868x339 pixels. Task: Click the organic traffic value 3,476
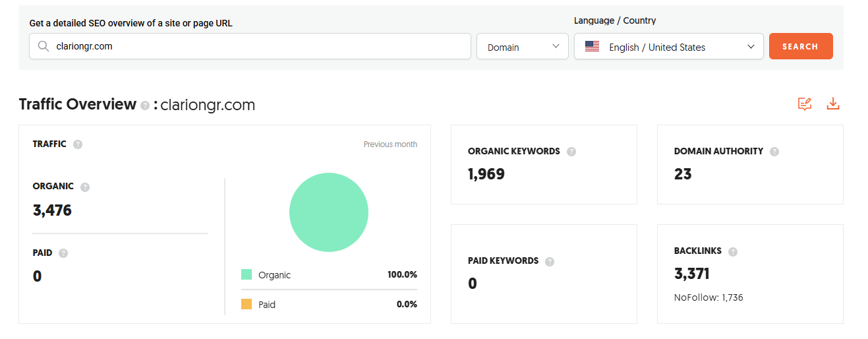52,210
